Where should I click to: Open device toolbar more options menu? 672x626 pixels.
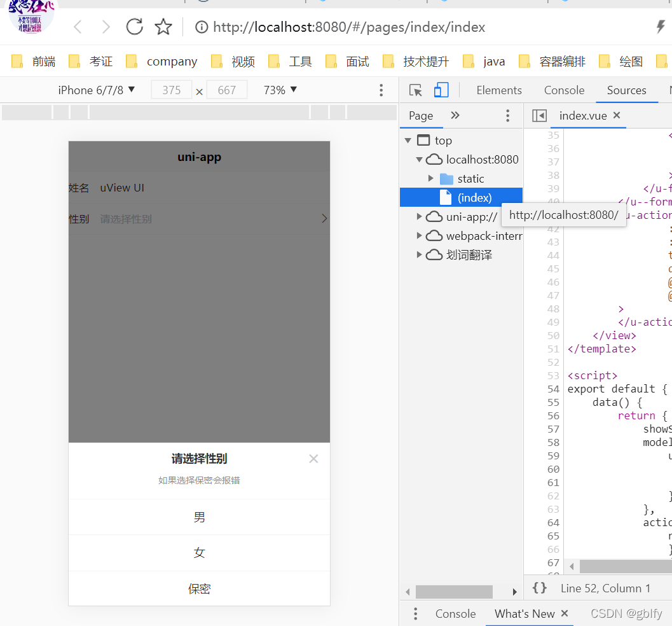coord(381,90)
